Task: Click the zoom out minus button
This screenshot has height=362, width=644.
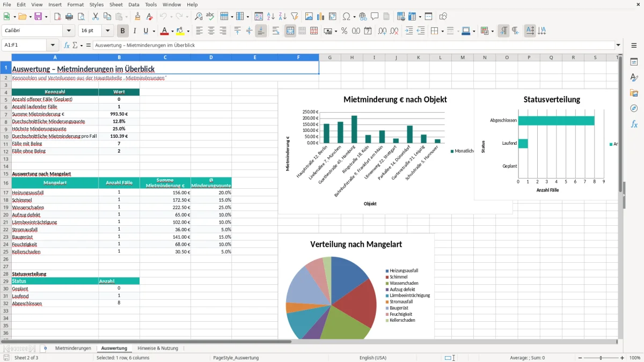Action: (579, 358)
